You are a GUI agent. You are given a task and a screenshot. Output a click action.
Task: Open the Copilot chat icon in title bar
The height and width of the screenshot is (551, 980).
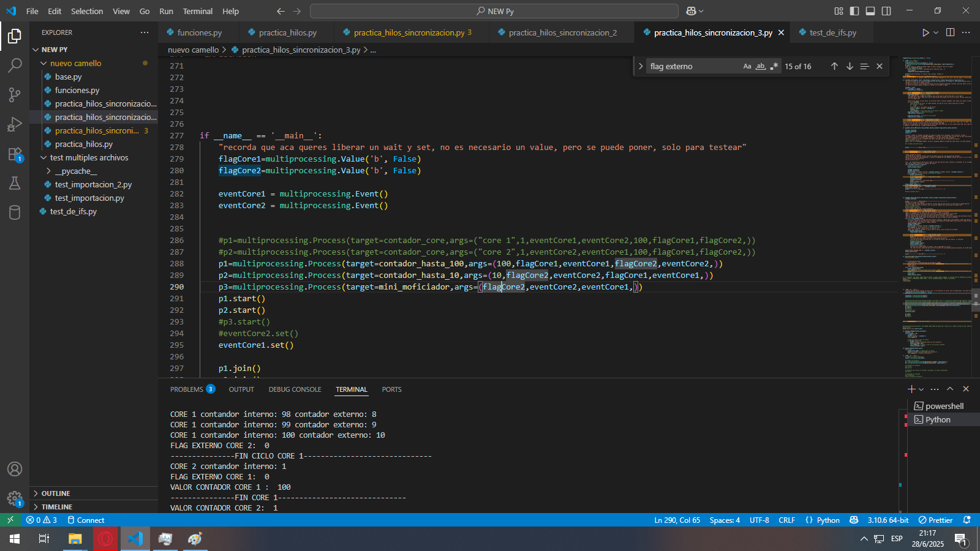point(692,11)
